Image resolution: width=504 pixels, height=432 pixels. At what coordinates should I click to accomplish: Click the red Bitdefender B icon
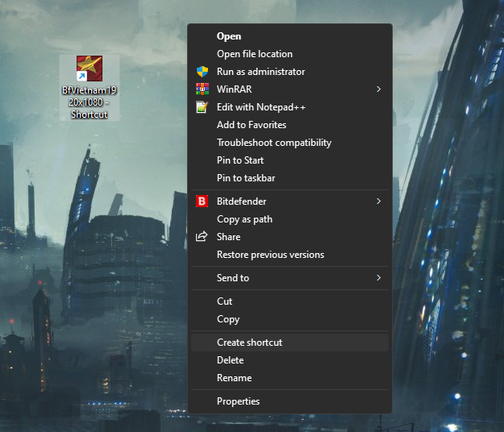[x=202, y=201]
